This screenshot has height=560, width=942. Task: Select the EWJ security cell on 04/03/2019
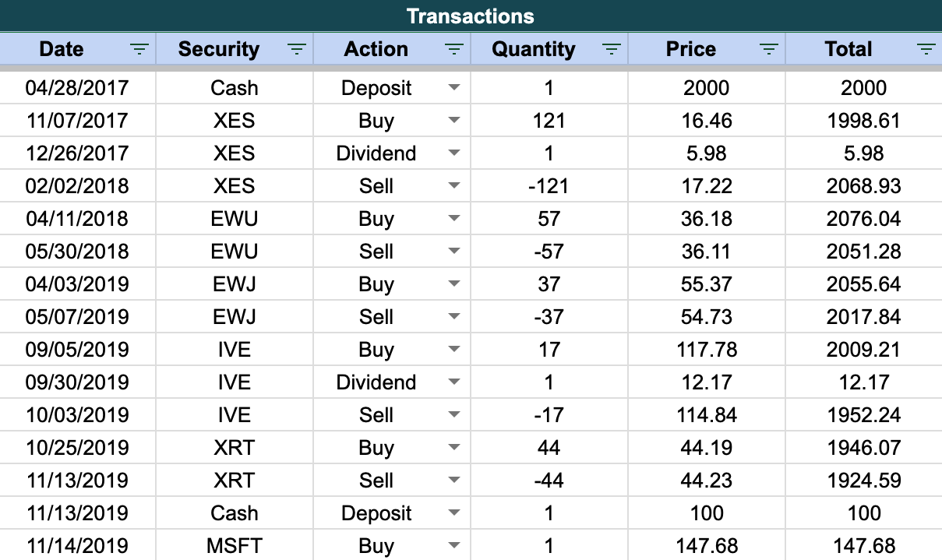(x=235, y=284)
